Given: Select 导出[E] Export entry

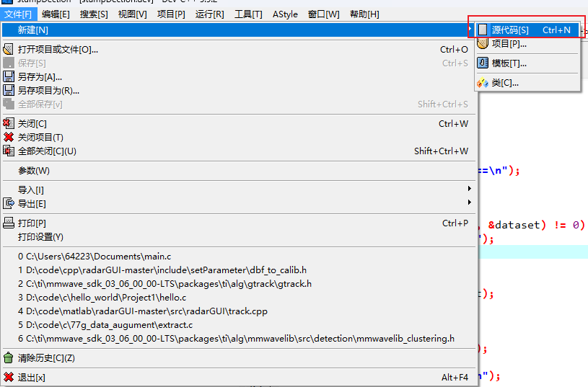Looking at the screenshot, I should (x=239, y=203).
